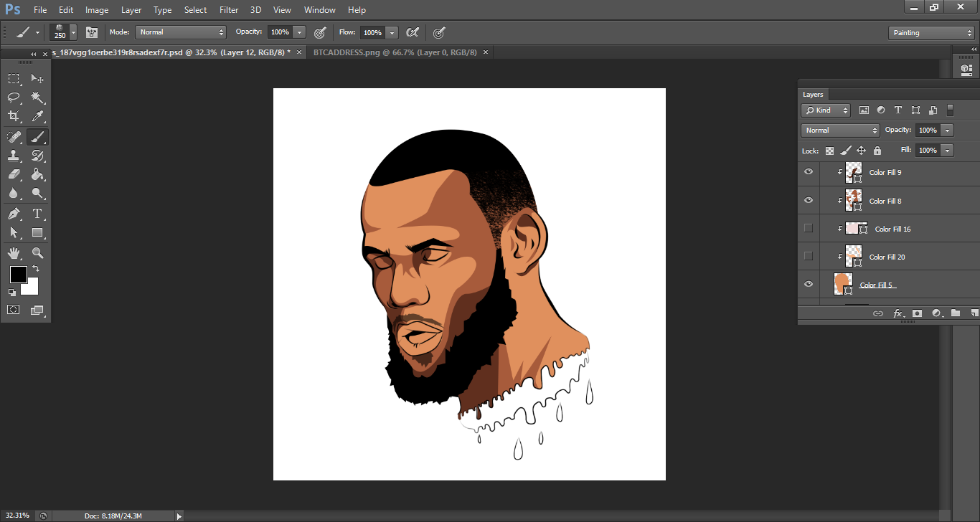Open the Painting workspace dropdown
This screenshot has height=522, width=980.
pos(931,33)
